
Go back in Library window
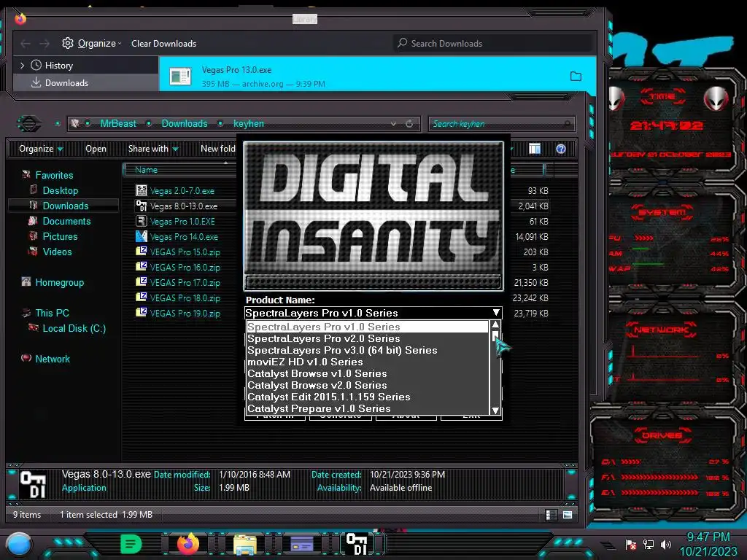point(26,43)
